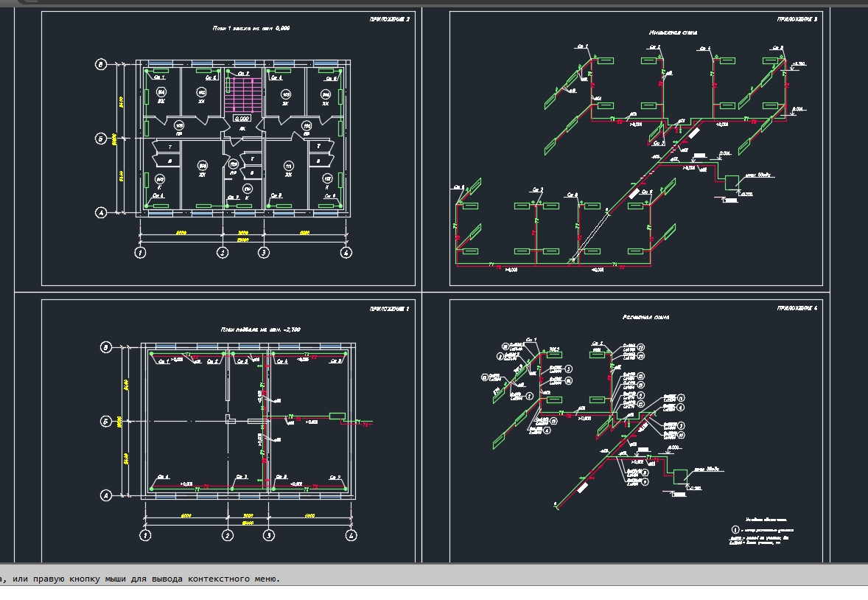
Task: Select the "ПРИЛОЖЕНИЕ 4" sheet label
Action: click(797, 308)
